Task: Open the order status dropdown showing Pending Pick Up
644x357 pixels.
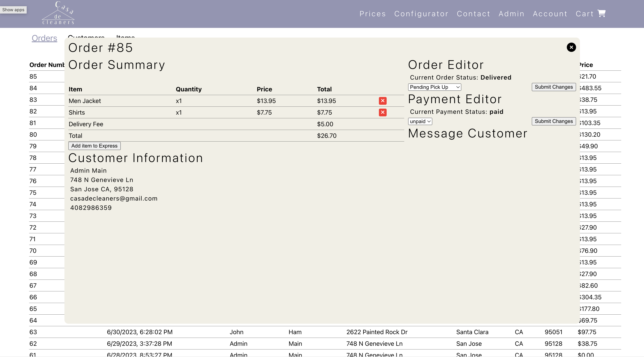Action: pos(434,87)
